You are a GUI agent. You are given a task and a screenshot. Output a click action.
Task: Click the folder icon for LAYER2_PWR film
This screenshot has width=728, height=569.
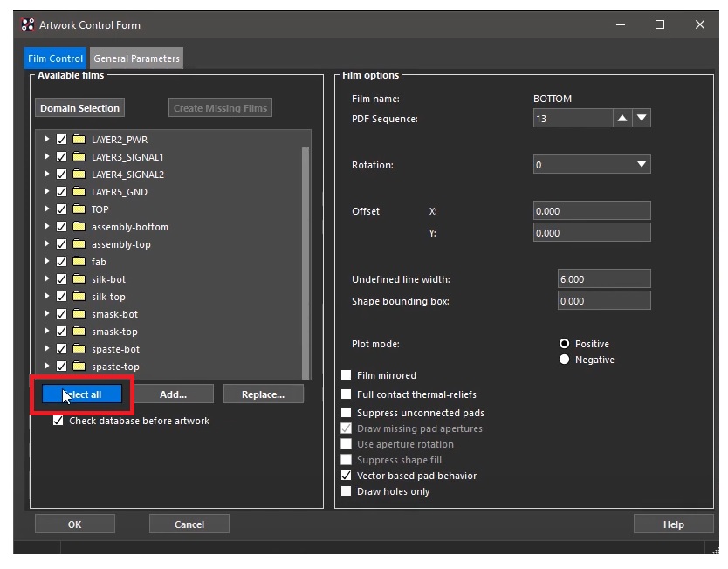[x=79, y=140]
